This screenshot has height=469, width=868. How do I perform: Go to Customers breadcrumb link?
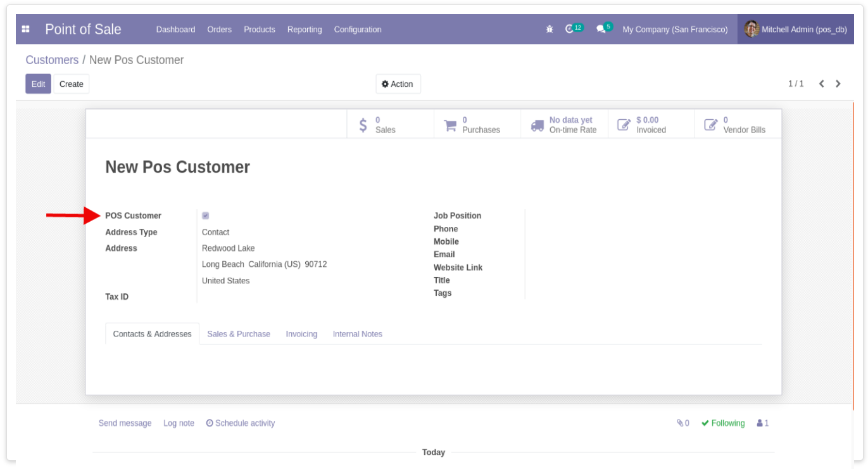pos(52,60)
